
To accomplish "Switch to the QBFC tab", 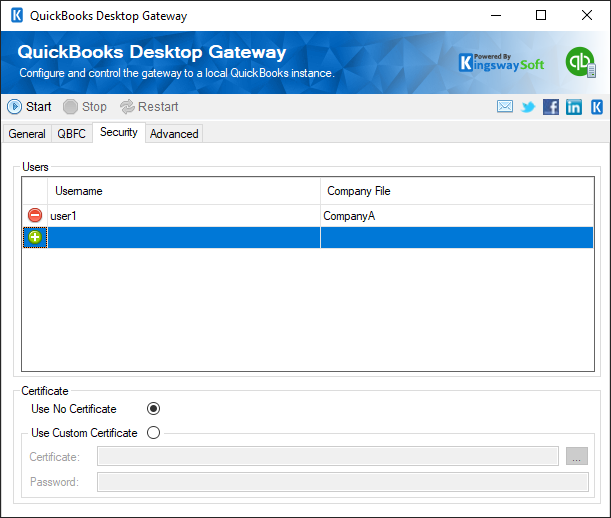I will coord(71,134).
